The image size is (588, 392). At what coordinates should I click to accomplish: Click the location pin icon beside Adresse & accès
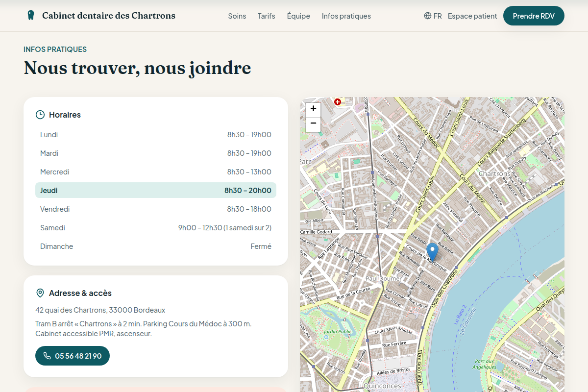coord(40,293)
